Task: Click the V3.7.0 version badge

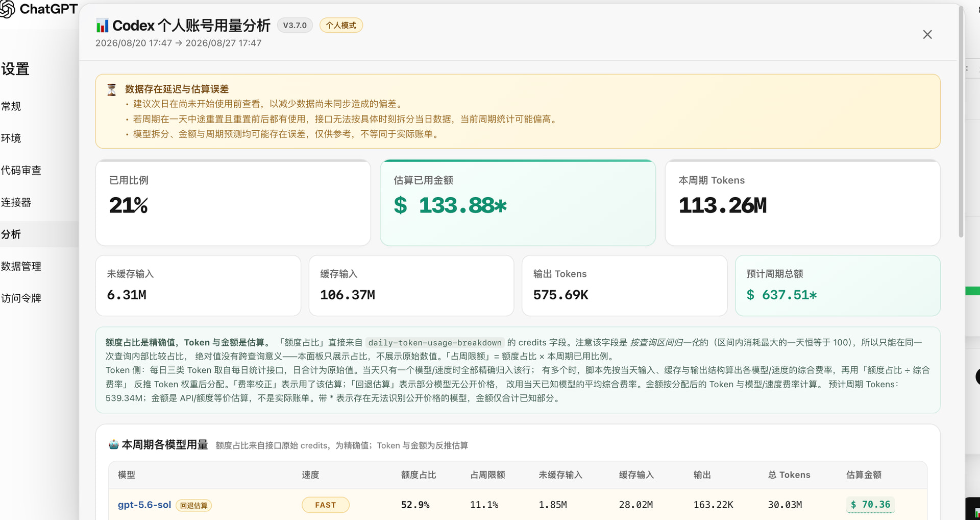Action: pos(295,25)
